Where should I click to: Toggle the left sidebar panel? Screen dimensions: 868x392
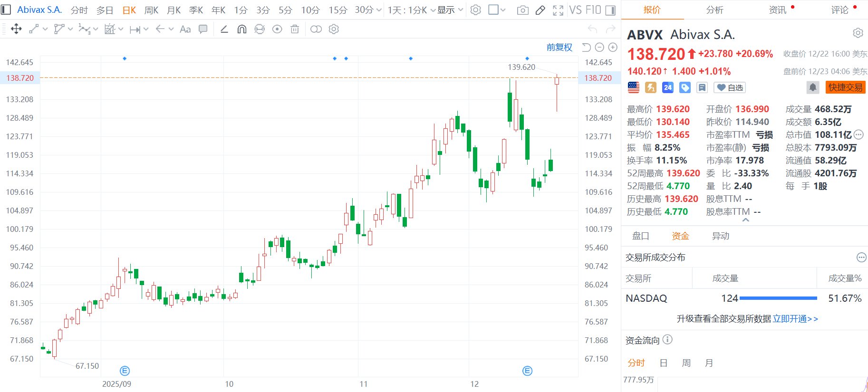(x=6, y=10)
